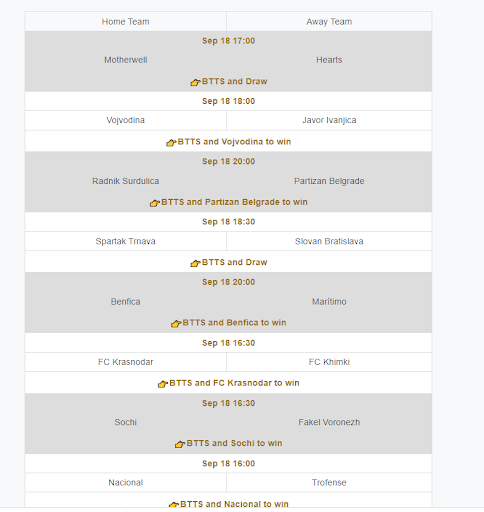The height and width of the screenshot is (512, 484).
Task: Click hand icon next to BTTS and Vojvodina to win
Action: click(171, 143)
